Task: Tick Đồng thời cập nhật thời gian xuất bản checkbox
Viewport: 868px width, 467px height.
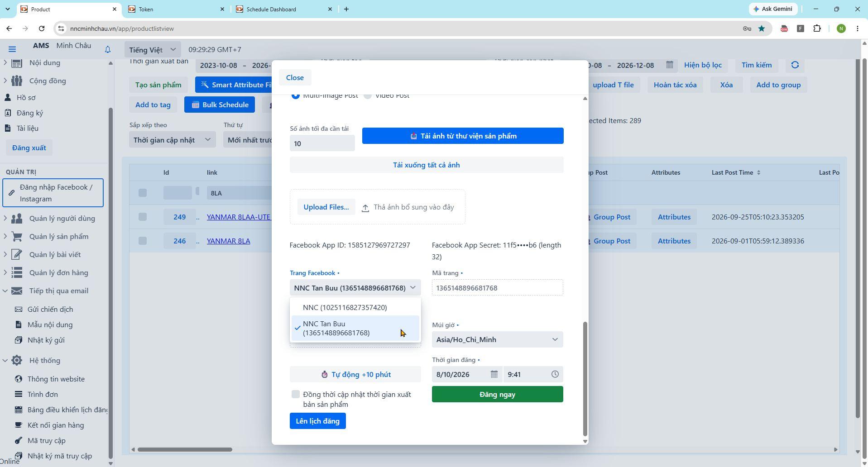Action: coord(296,394)
